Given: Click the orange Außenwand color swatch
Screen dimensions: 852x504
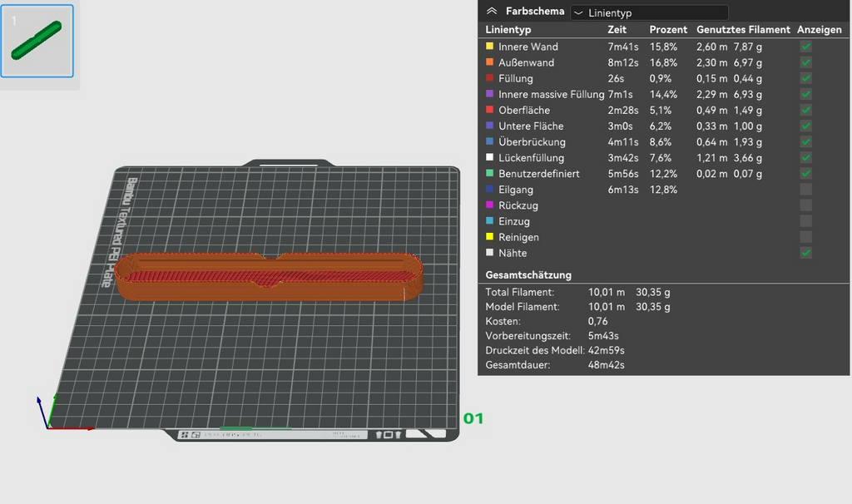Looking at the screenshot, I should click(x=489, y=62).
